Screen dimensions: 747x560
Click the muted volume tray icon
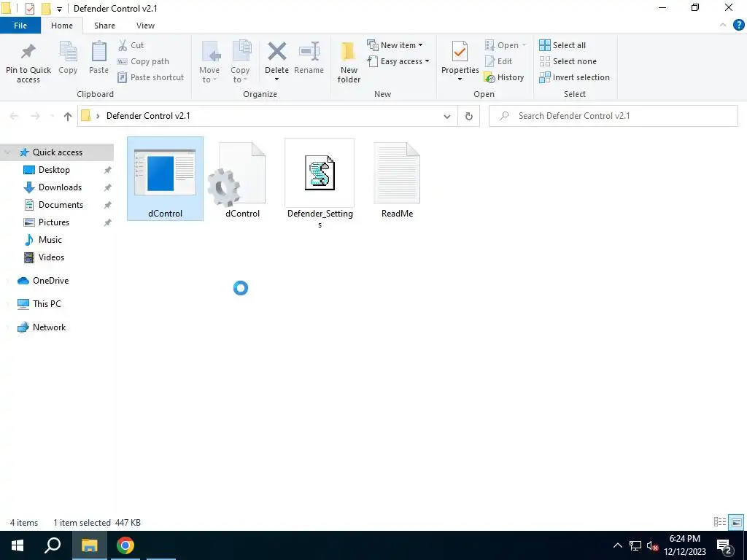click(652, 545)
